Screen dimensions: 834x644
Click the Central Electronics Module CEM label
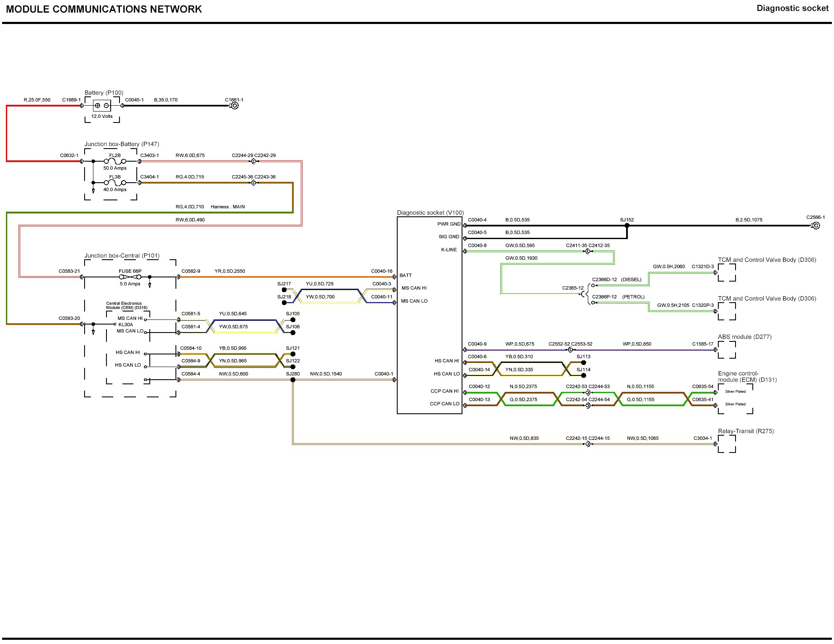click(x=127, y=305)
